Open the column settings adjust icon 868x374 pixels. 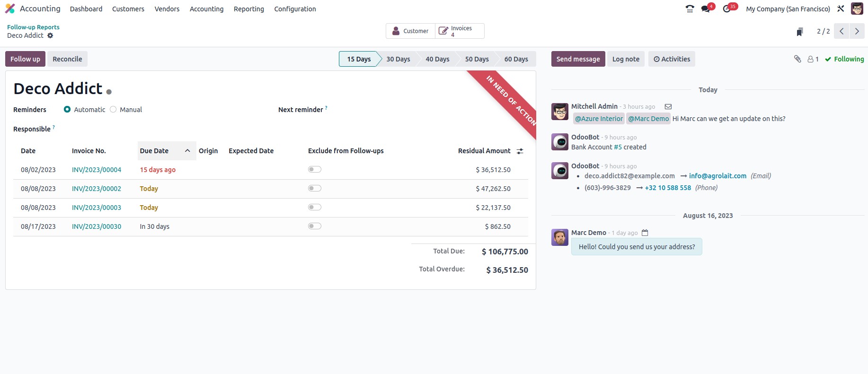(520, 151)
